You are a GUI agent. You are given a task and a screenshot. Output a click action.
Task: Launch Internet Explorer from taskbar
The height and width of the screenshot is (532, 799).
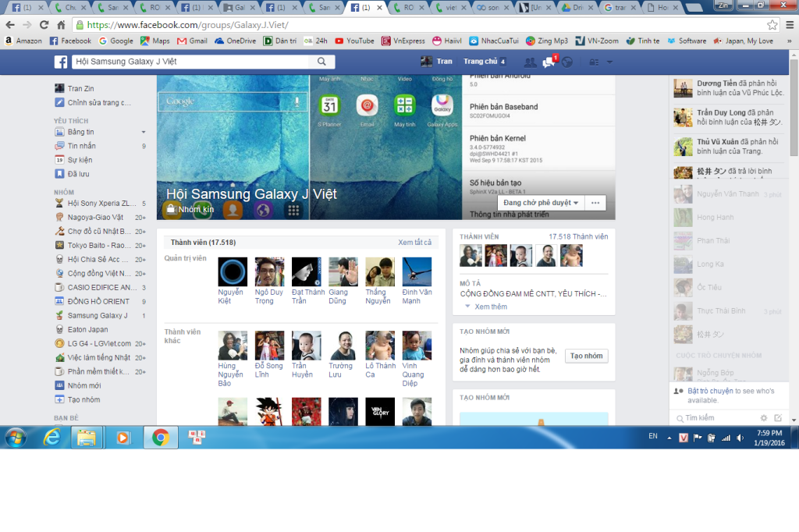click(51, 438)
